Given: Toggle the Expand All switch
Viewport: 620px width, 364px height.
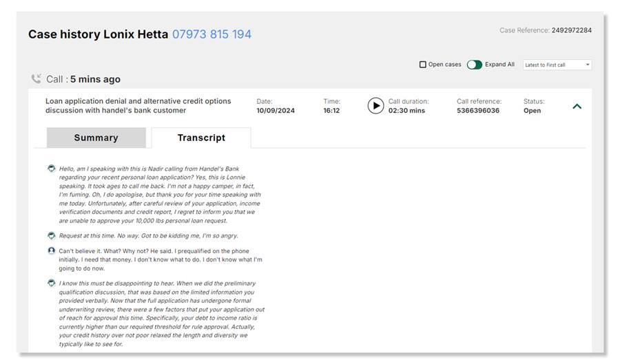Looking at the screenshot, I should (474, 65).
